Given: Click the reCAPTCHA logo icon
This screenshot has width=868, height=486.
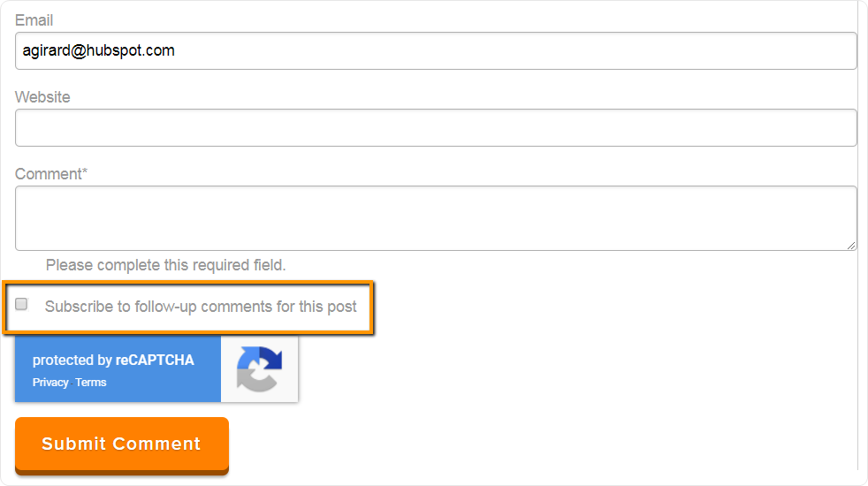Looking at the screenshot, I should (x=259, y=369).
